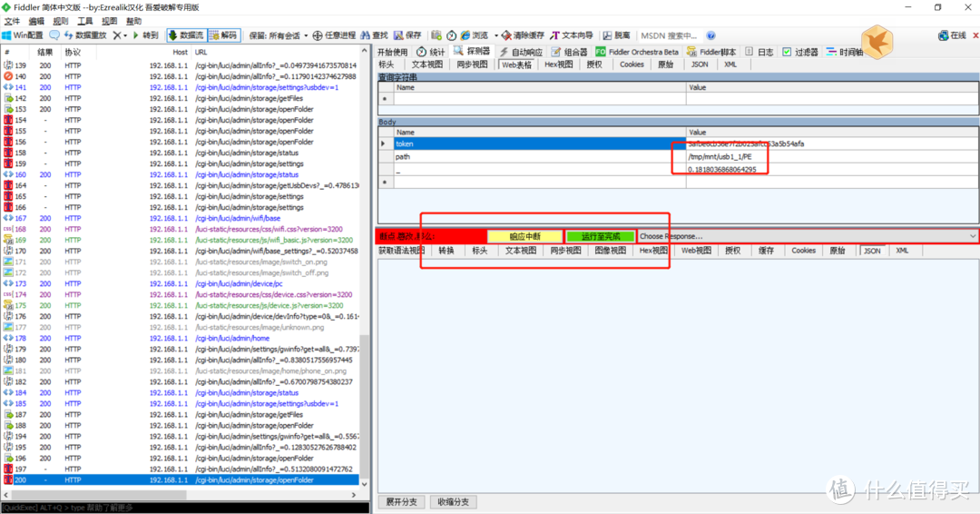980x514 pixels.
Task: Click the path value /tmp/mnt/usb1_1/PE
Action: tap(720, 157)
